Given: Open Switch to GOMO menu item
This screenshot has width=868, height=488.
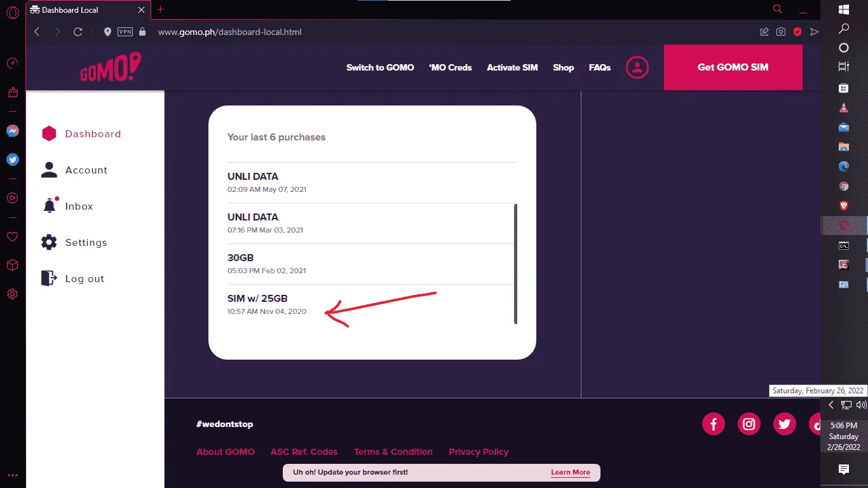Looking at the screenshot, I should (380, 67).
